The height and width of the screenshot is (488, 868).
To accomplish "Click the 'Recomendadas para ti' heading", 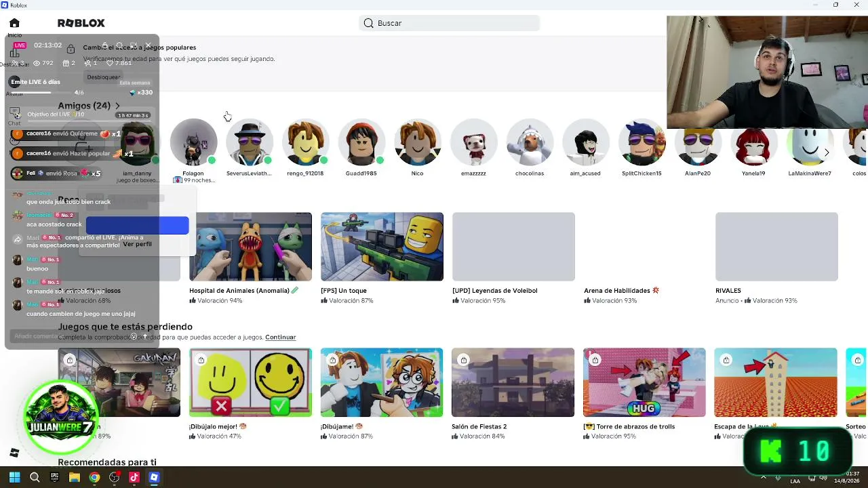I will pos(107,462).
